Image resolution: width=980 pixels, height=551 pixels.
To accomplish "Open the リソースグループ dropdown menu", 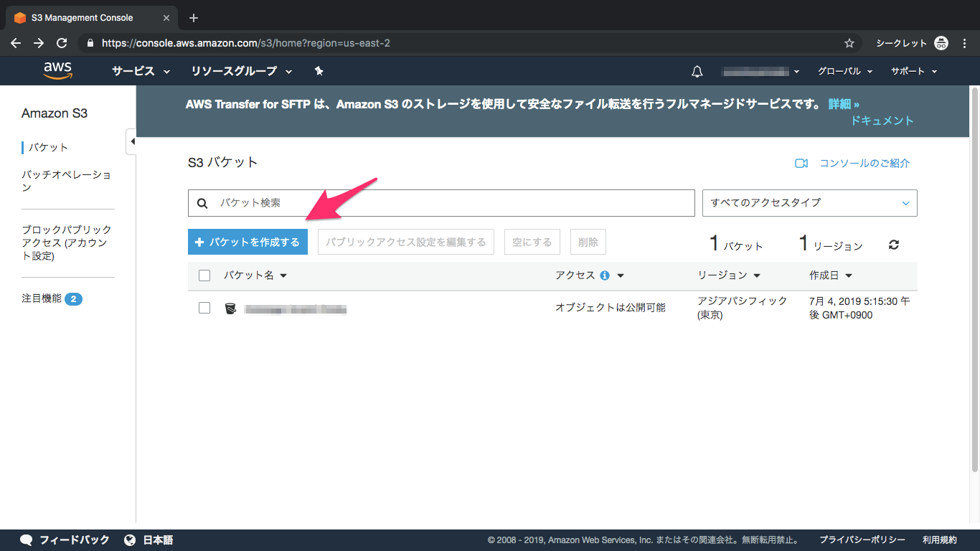I will 242,71.
